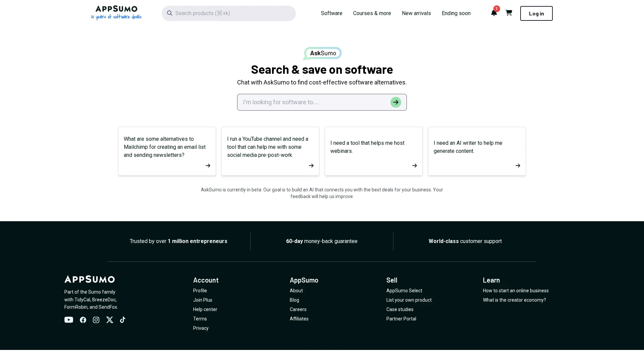Go to New arrivals
Image resolution: width=644 pixels, height=362 pixels.
click(x=416, y=13)
